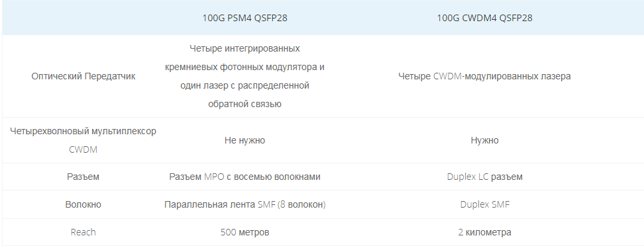Image resolution: width=644 pixels, height=246 pixels.
Task: Click the Нужно cell
Action: coord(484,140)
